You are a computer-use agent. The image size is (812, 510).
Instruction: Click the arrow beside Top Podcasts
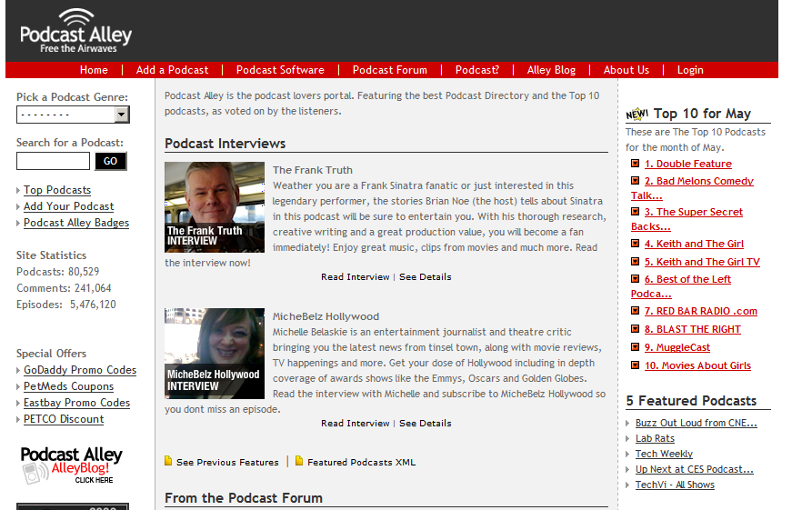coord(19,191)
